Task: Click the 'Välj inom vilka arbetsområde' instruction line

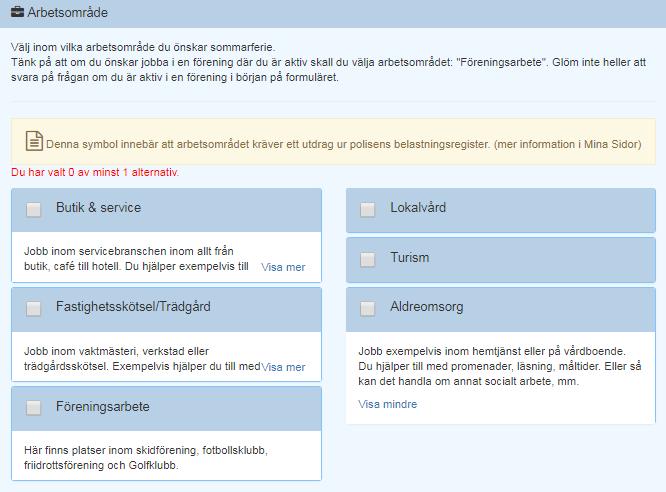Action: coord(143,47)
